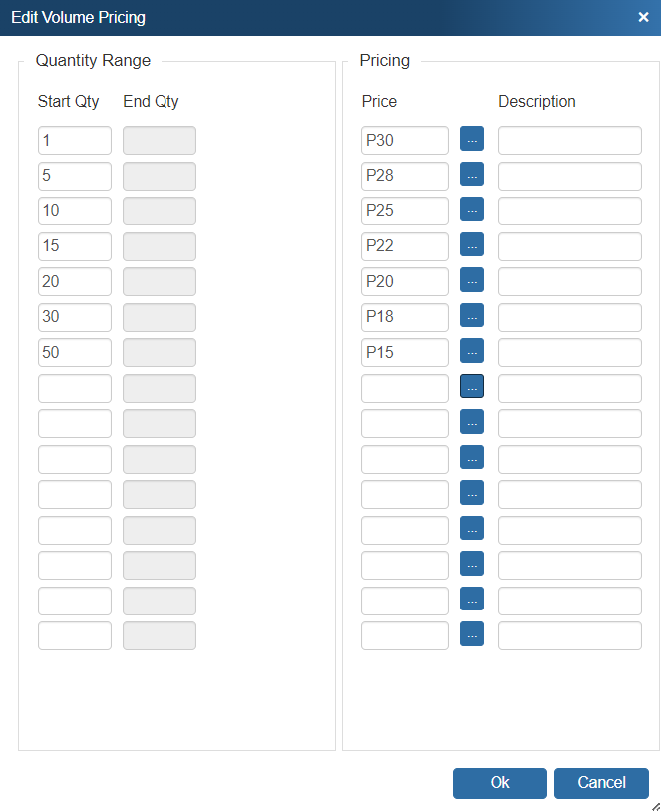This screenshot has height=812, width=661.
Task: Grab the resize handle at dialog corner
Action: [655, 806]
